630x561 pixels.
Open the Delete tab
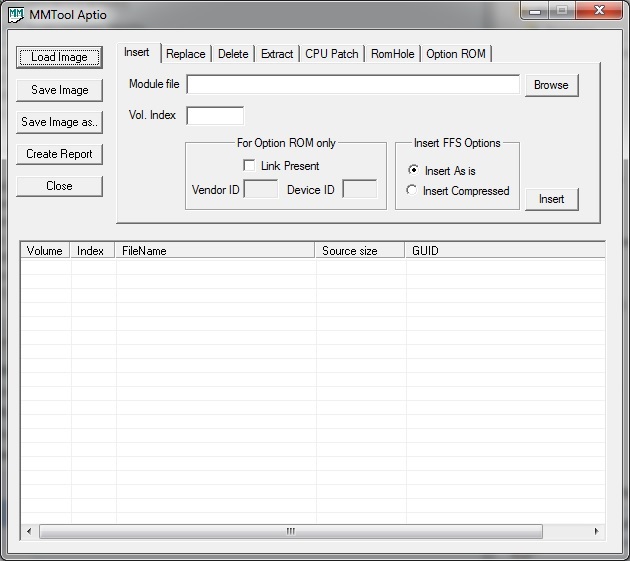233,54
